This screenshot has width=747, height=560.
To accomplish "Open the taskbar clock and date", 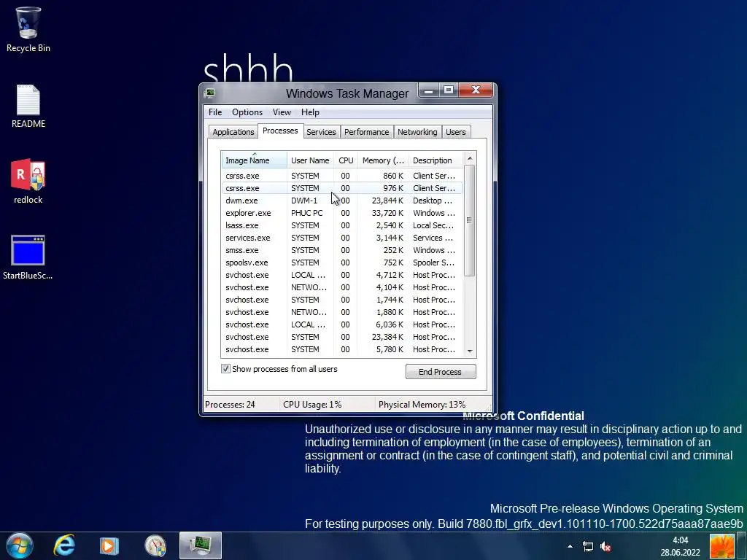I will click(x=681, y=546).
